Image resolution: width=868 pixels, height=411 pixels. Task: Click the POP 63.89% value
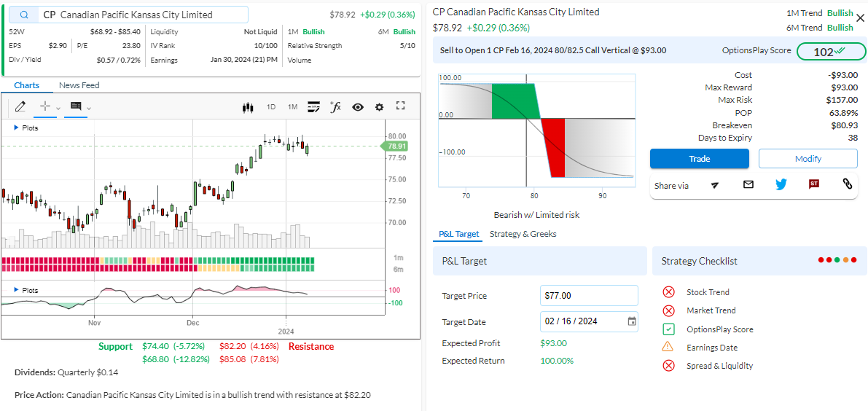coord(844,113)
